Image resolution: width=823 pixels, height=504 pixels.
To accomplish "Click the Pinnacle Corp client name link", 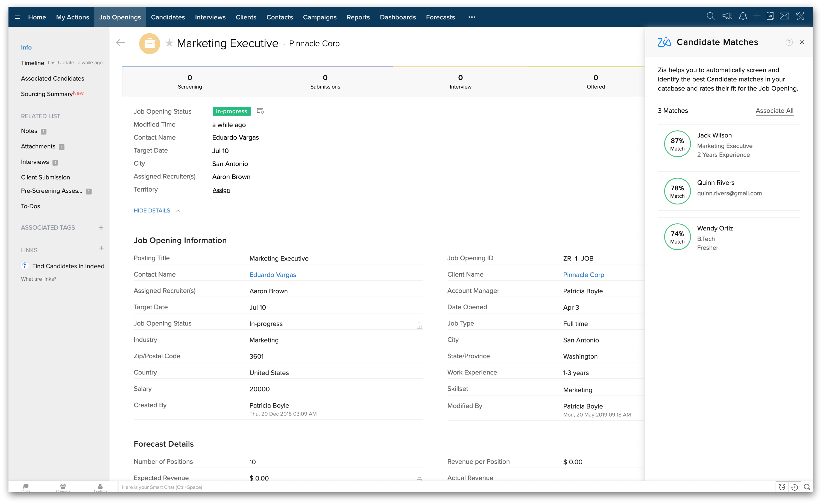I will tap(584, 275).
